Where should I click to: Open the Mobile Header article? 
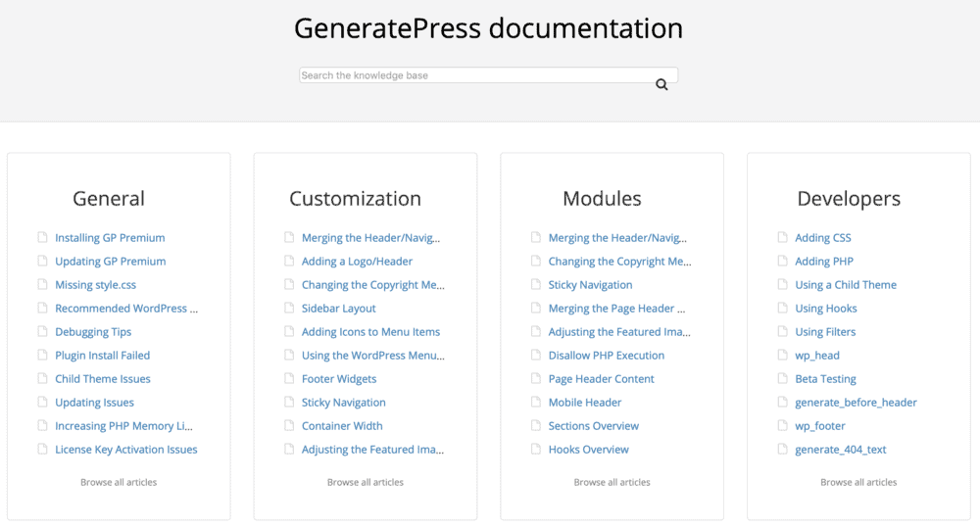click(x=585, y=403)
